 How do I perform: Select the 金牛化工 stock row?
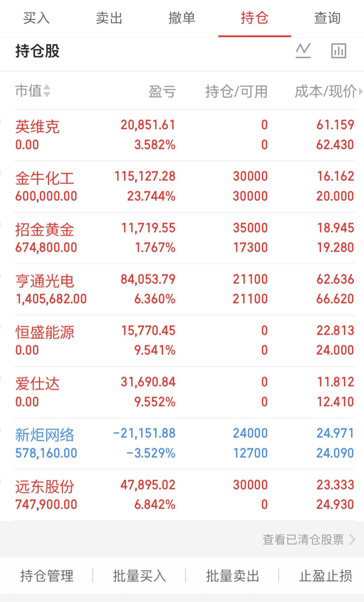[184, 186]
